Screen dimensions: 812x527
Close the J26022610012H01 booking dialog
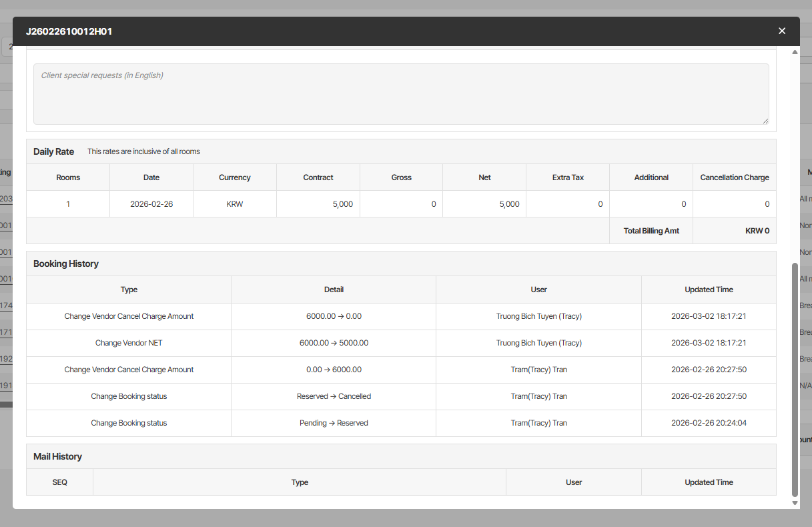[x=782, y=31]
